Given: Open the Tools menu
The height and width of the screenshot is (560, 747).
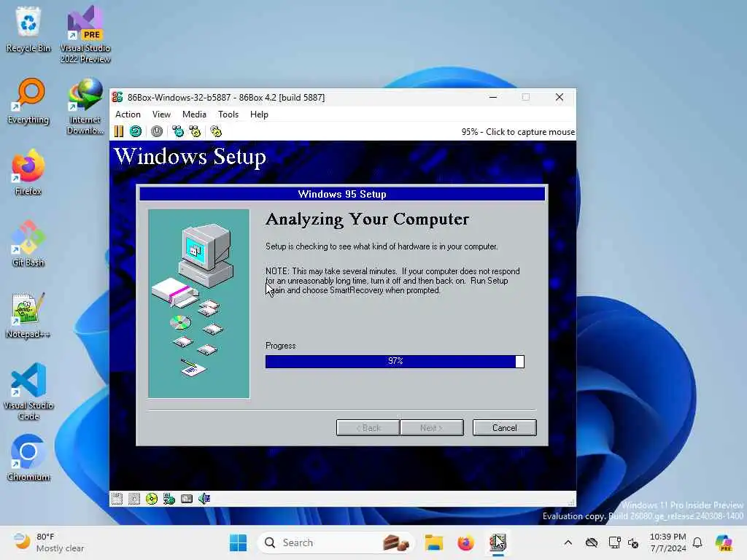Looking at the screenshot, I should (228, 114).
